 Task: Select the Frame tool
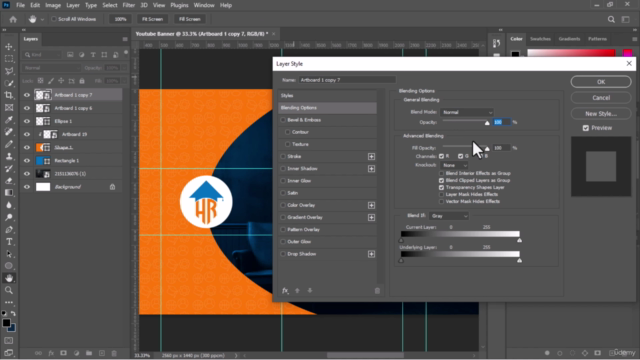tap(9, 107)
